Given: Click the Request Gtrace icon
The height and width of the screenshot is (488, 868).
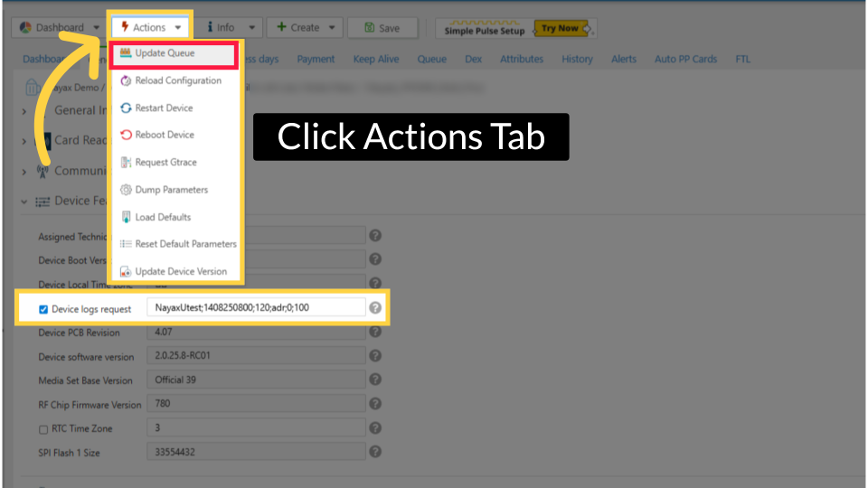Looking at the screenshot, I should coord(126,163).
